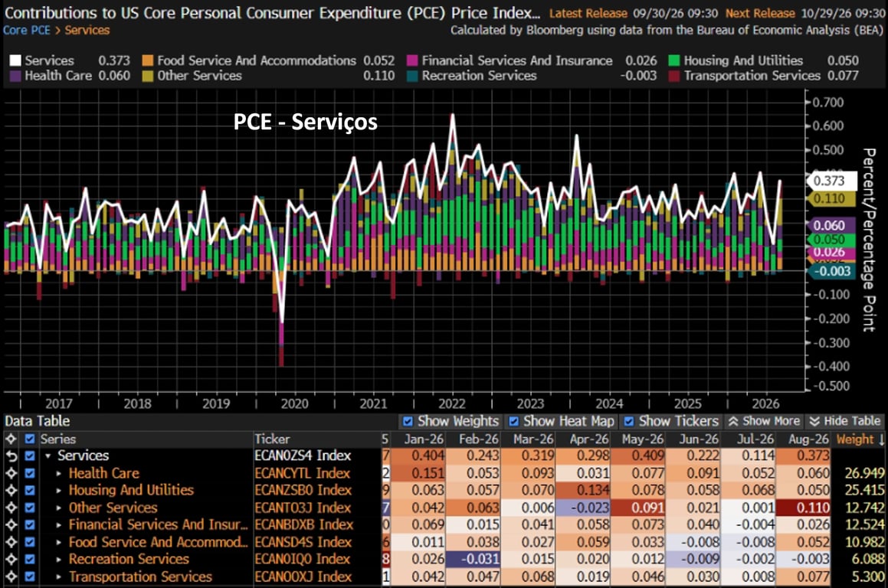Expand the Housing And Utilities row
The width and height of the screenshot is (888, 588).
[x=59, y=490]
